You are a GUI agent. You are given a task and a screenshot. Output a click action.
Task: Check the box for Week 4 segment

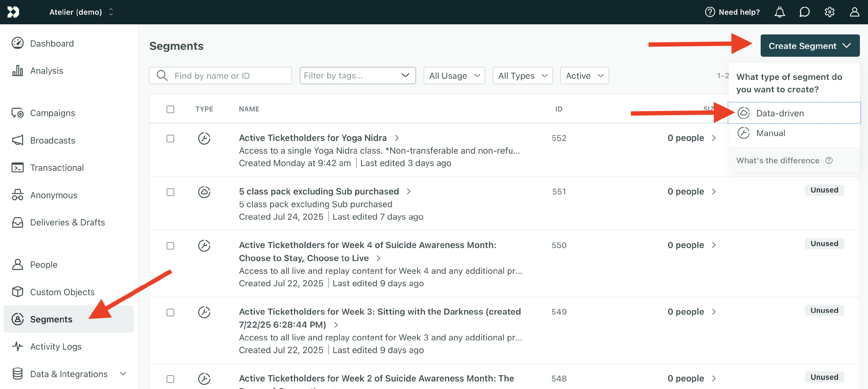170,246
